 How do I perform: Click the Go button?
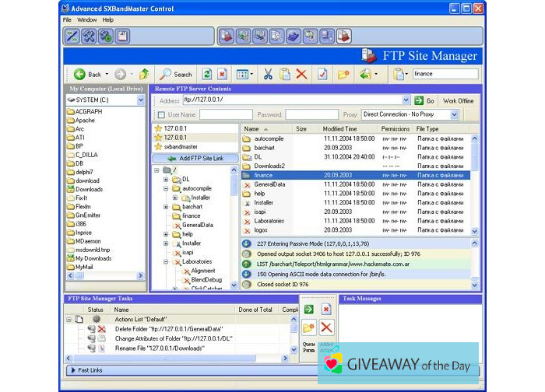click(x=425, y=101)
